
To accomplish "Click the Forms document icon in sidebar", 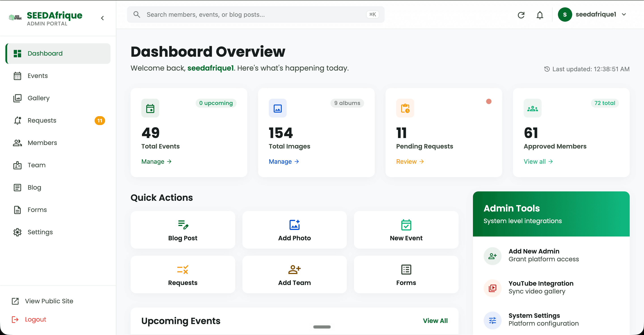I will click(17, 210).
